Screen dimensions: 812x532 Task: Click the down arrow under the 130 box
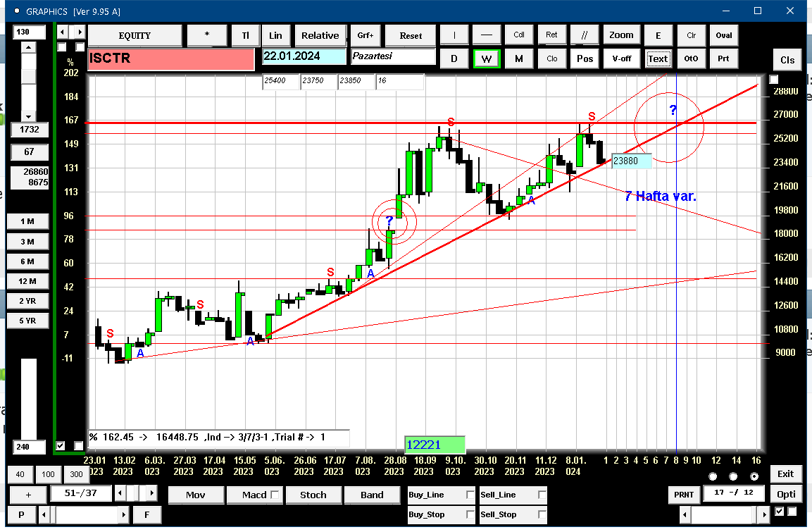(28, 116)
